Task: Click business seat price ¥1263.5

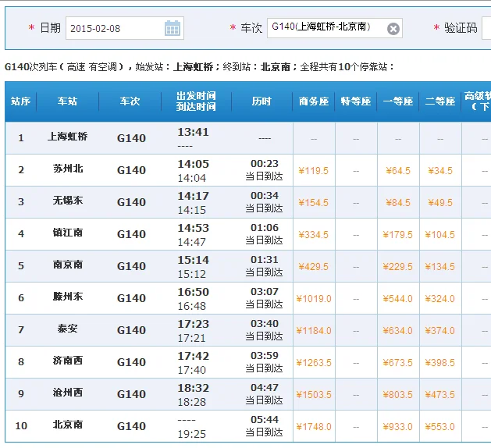Action: [x=314, y=363]
